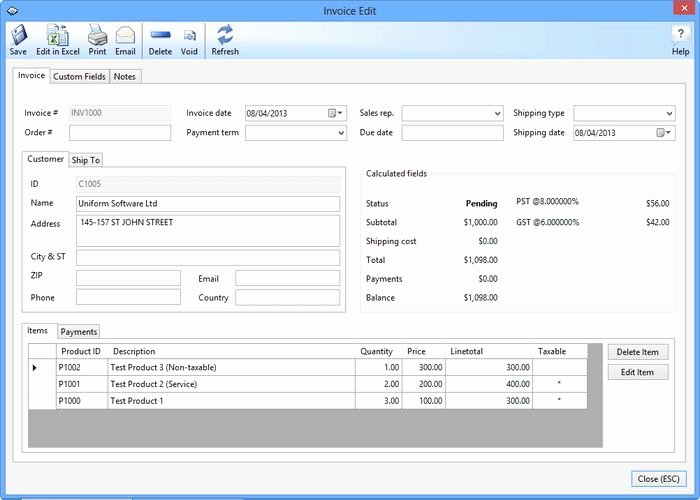
Task: Void the invoice using the Void icon
Action: point(189,36)
